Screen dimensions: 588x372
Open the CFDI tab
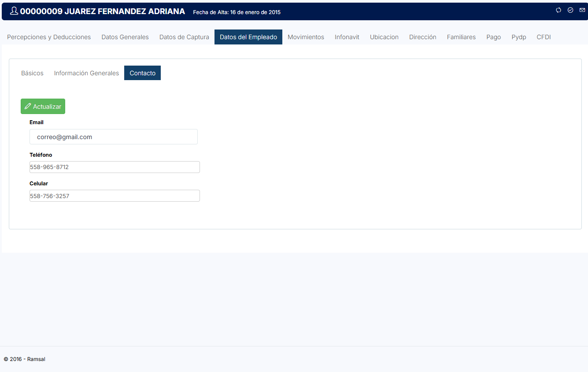(x=544, y=37)
